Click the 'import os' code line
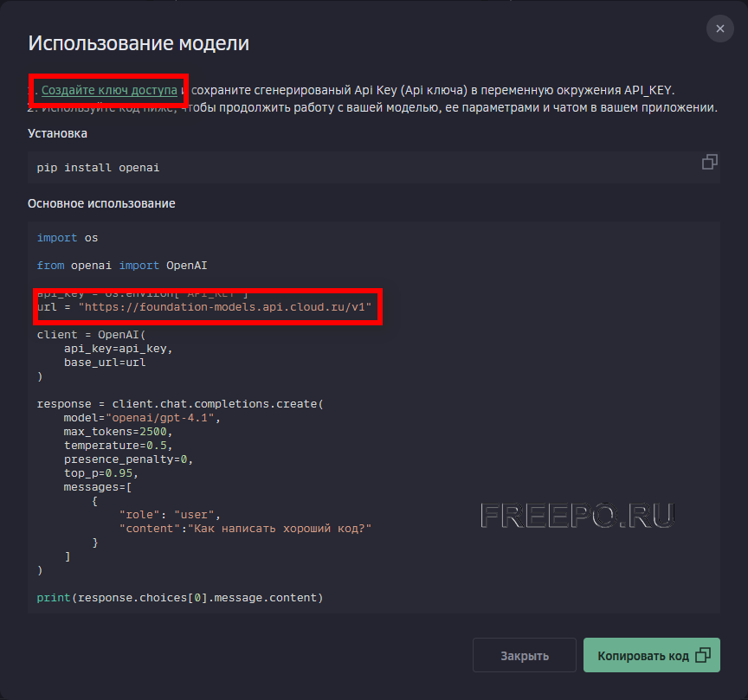Screen dimensions: 748x700 68,238
